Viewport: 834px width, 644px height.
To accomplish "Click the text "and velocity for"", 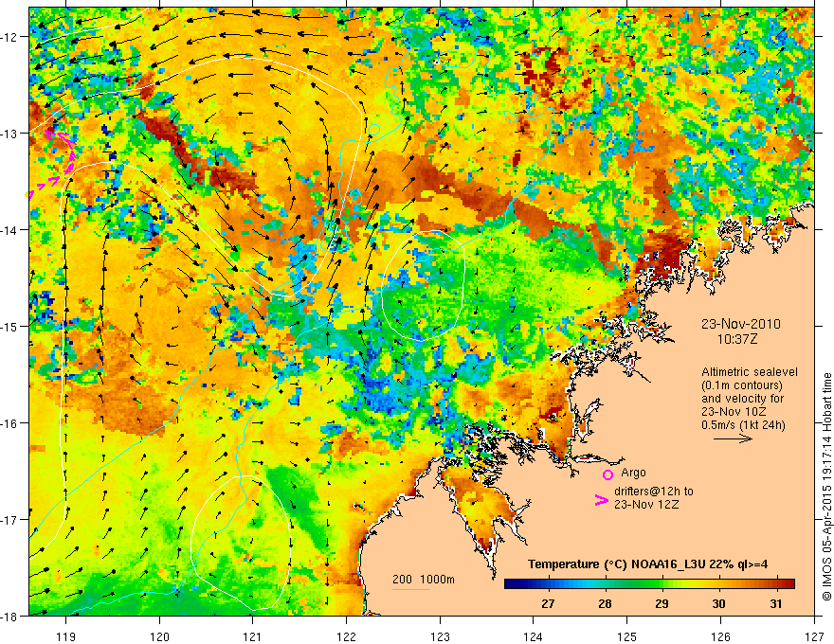I will click(x=742, y=399).
